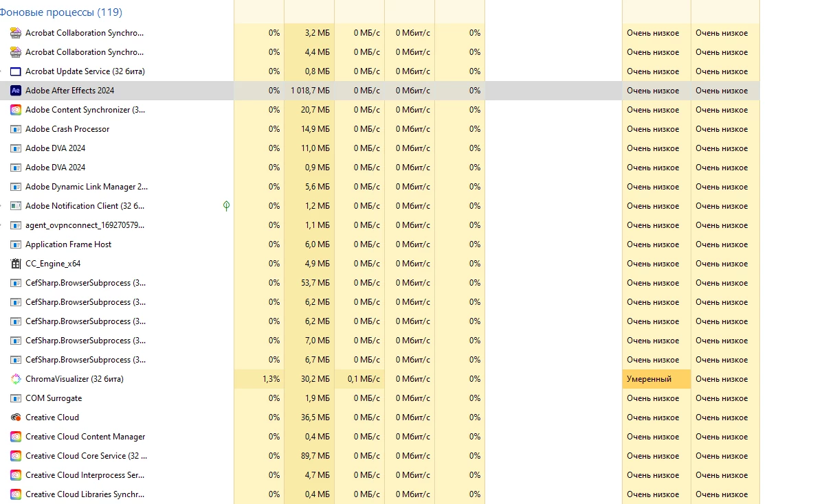Click the Adobe Crash Processor icon

point(16,129)
